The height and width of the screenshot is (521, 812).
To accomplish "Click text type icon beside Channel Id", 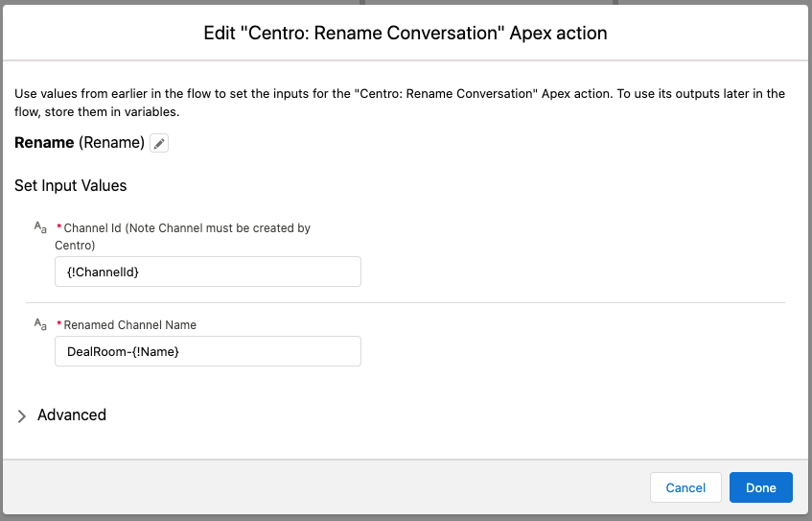I will pos(40,227).
